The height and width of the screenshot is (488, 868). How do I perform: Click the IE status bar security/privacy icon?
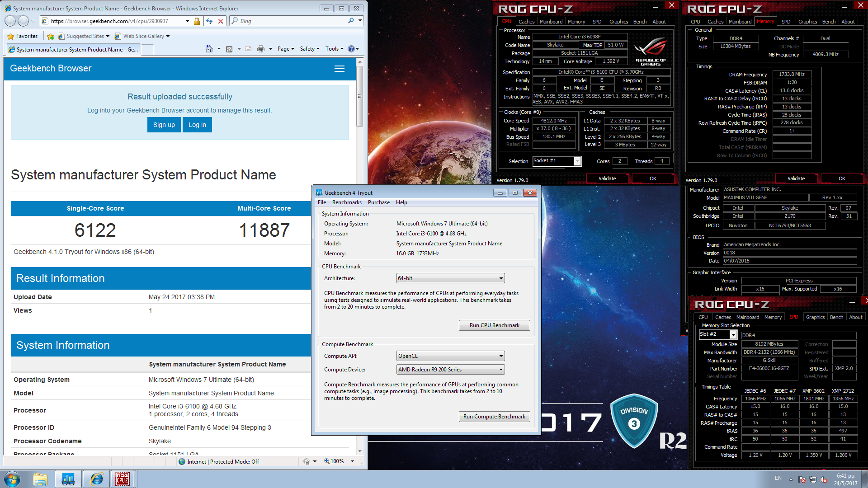click(306, 461)
